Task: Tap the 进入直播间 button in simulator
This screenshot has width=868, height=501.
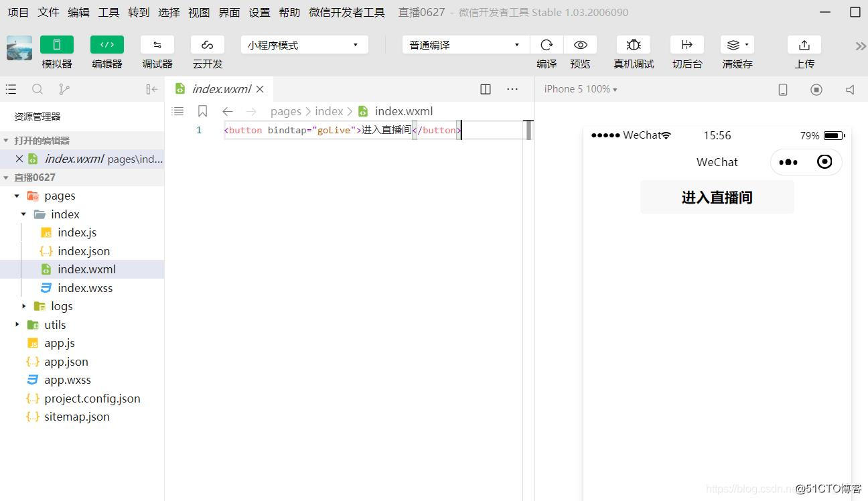Action: (717, 197)
